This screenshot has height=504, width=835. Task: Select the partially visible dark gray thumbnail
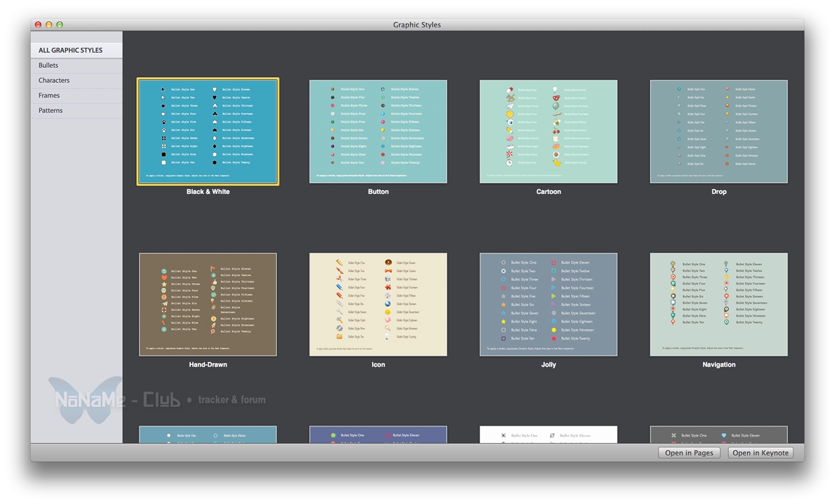tap(718, 435)
